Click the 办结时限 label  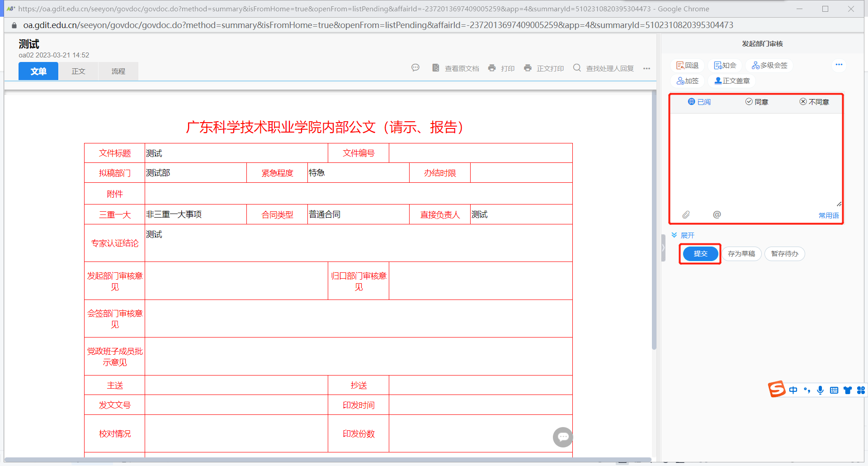pyautogui.click(x=440, y=173)
